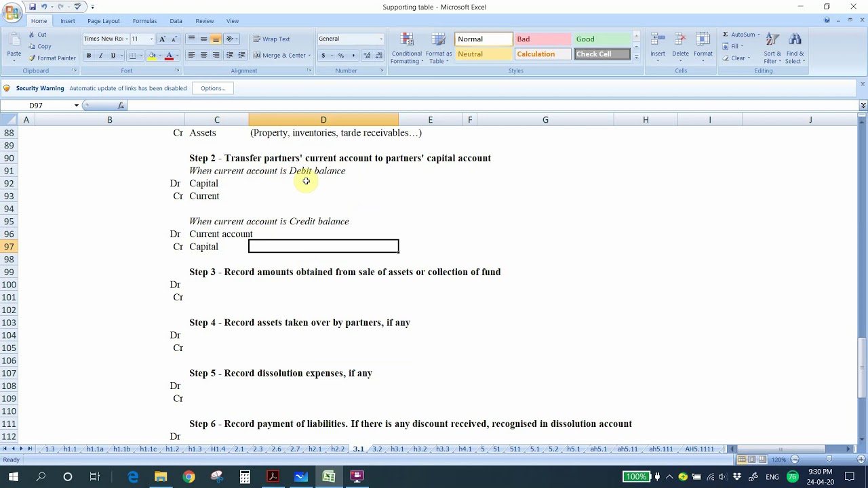Click the Insert cells icon
Viewport: 868px width, 488px height.
(658, 46)
